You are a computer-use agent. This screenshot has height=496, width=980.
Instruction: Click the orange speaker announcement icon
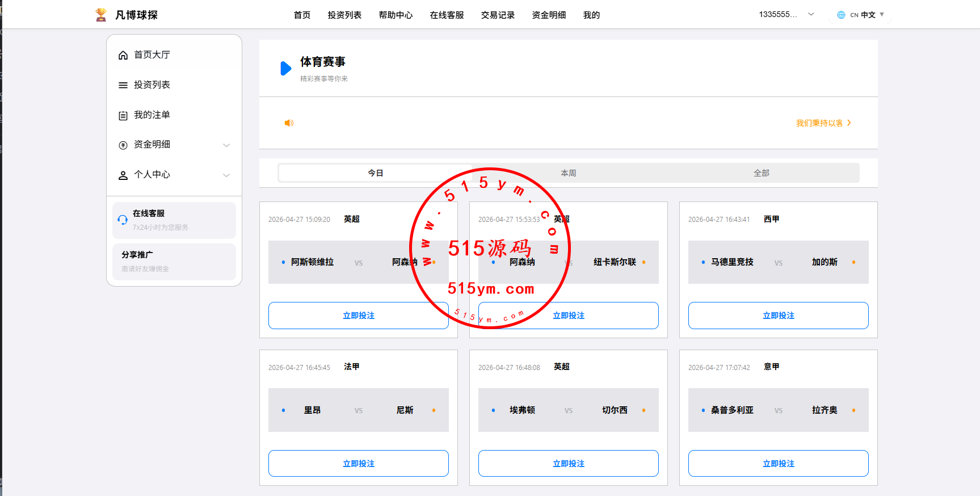coord(289,123)
